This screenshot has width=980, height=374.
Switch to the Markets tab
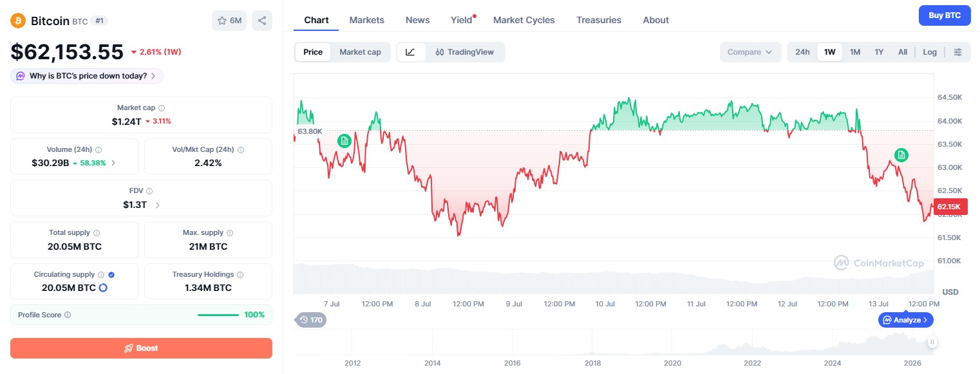click(x=367, y=20)
